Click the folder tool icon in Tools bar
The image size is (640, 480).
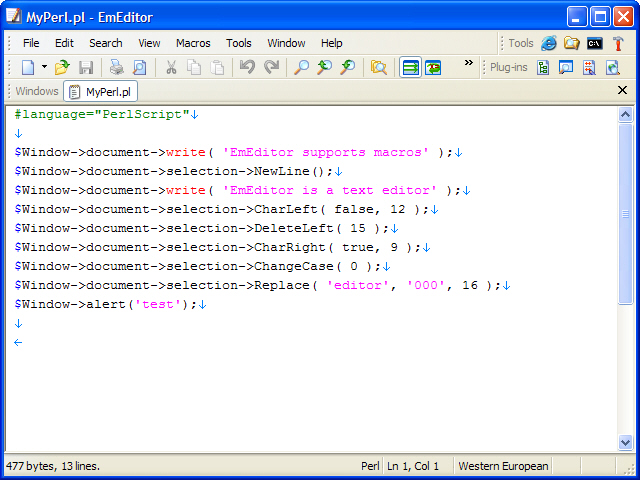coord(571,43)
